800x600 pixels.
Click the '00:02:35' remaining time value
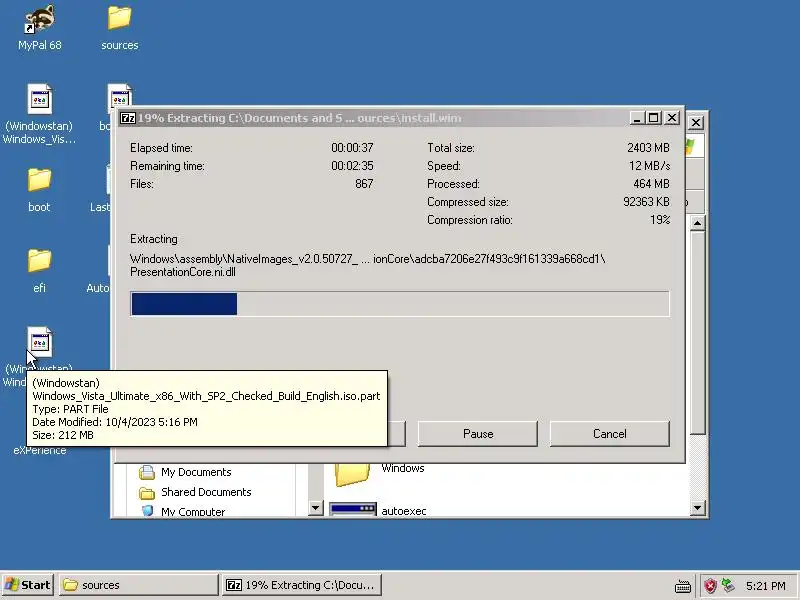point(352,166)
